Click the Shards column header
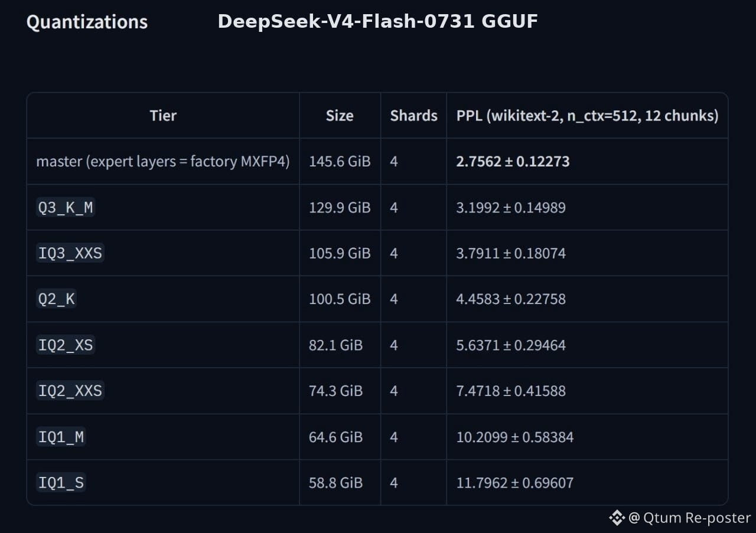 413,115
